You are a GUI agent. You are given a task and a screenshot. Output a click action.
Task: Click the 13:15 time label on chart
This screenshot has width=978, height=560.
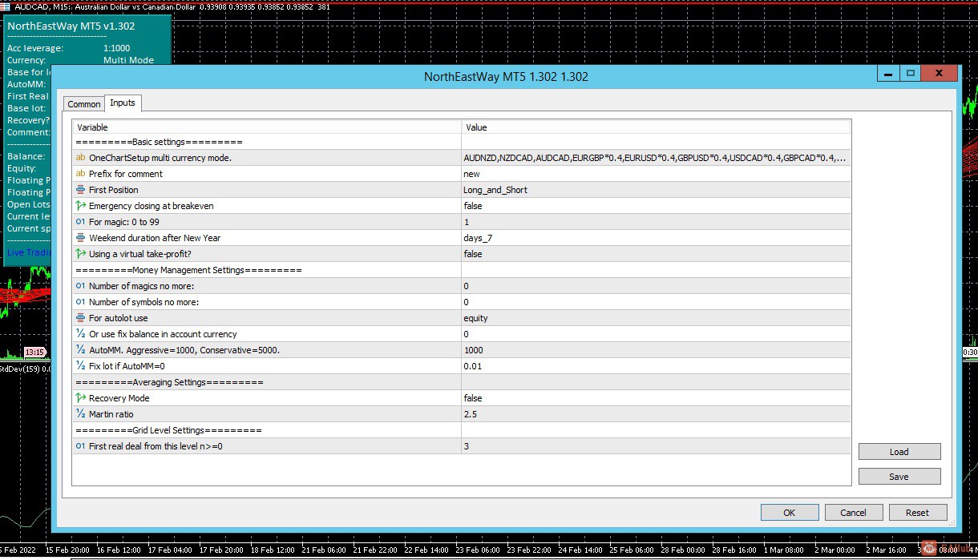click(x=34, y=353)
